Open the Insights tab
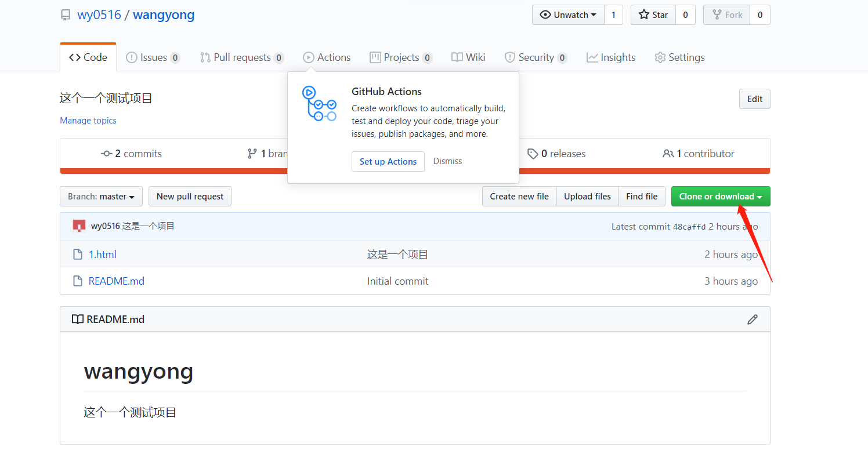868x454 pixels. click(611, 57)
